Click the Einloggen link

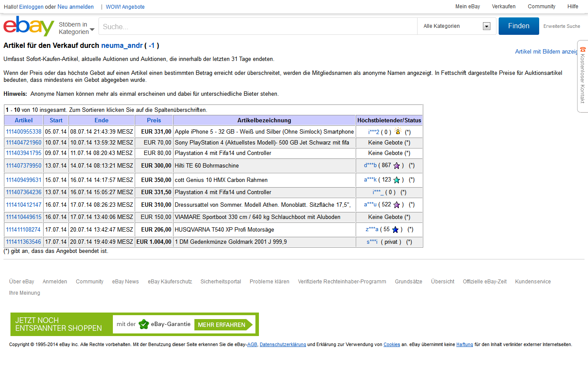click(31, 7)
